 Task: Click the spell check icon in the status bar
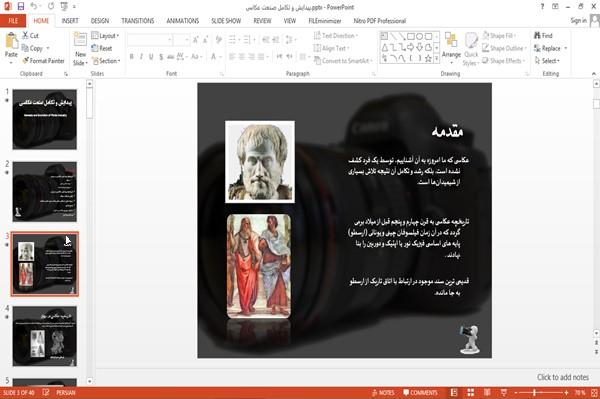(x=46, y=392)
